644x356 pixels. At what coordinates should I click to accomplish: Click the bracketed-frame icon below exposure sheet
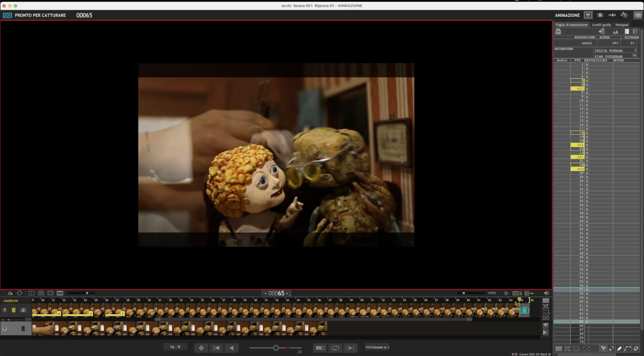coord(567,348)
